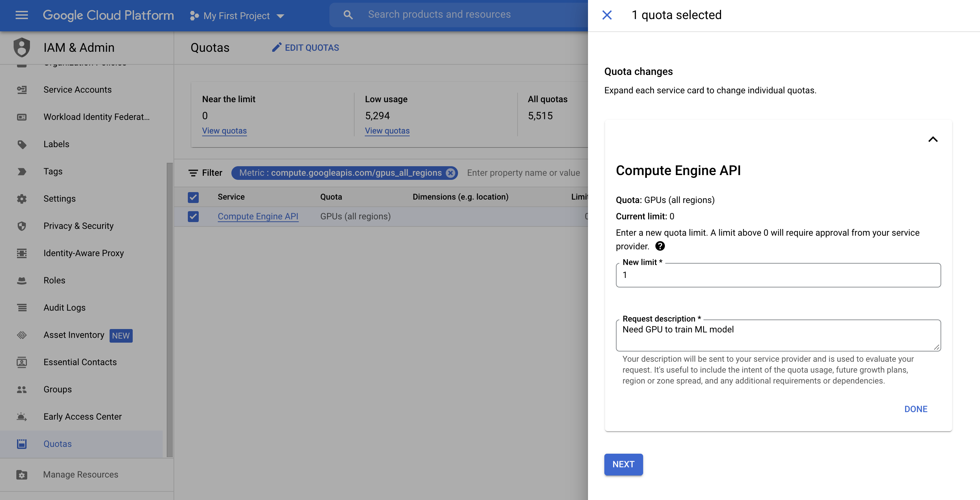Open the hamburger navigation menu
This screenshot has width=980, height=500.
pyautogui.click(x=22, y=15)
